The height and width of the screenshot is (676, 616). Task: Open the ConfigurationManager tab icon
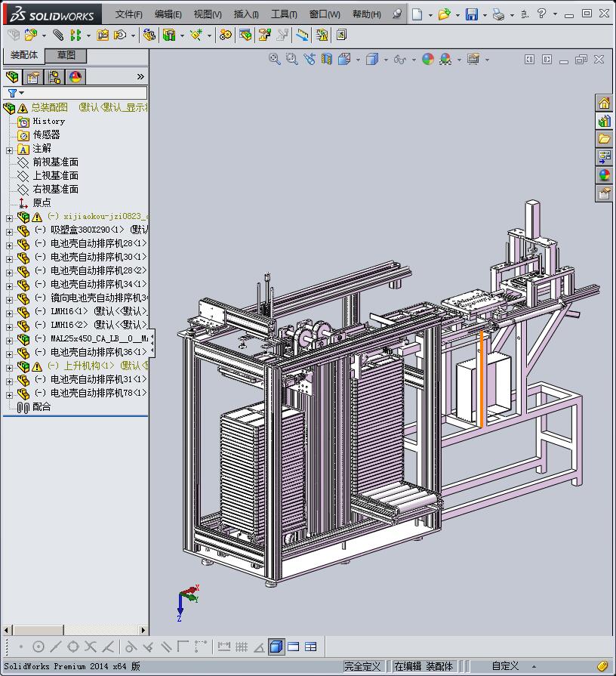click(54, 77)
